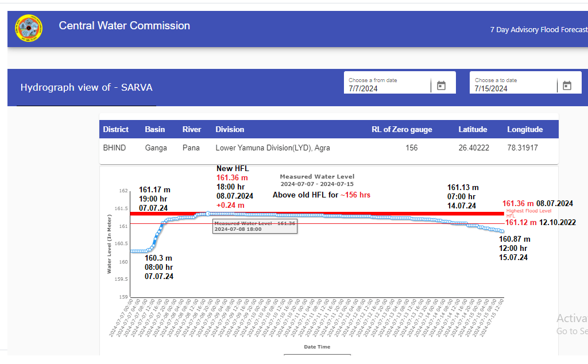Screen dimensions: 588x364
Task: Click the Measured Water Level chart title
Action: click(317, 177)
